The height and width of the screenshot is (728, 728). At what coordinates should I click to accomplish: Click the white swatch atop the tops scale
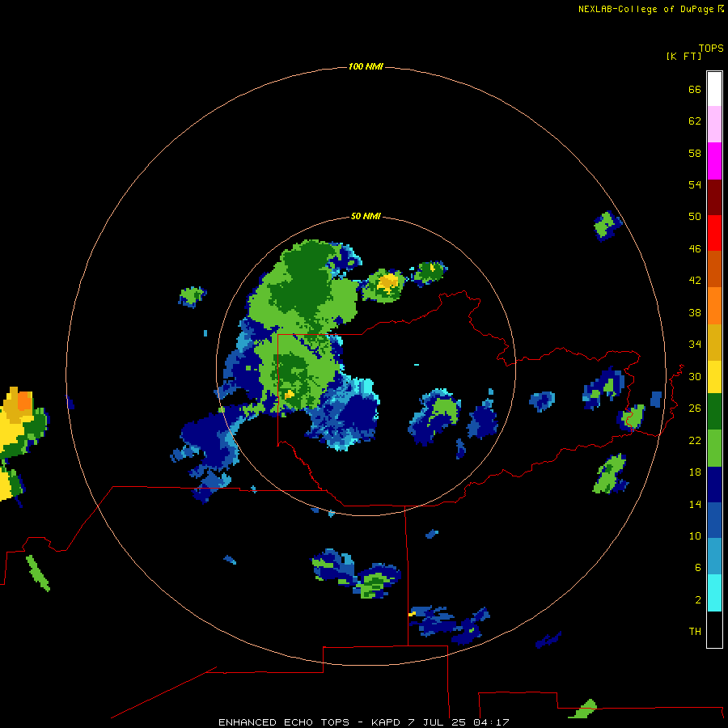[x=714, y=89]
